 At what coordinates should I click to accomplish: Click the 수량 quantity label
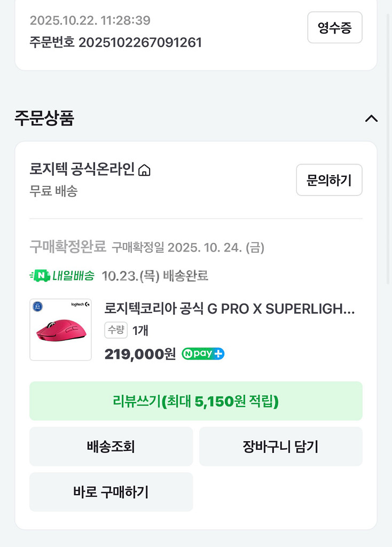pos(116,331)
